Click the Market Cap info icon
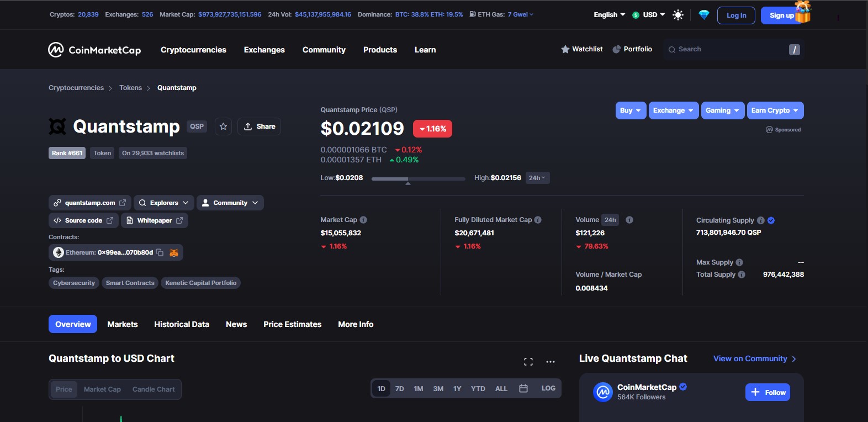The height and width of the screenshot is (422, 868). (363, 220)
